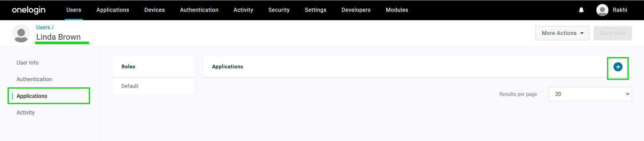
Task: Click the Save User button
Action: tap(613, 33)
